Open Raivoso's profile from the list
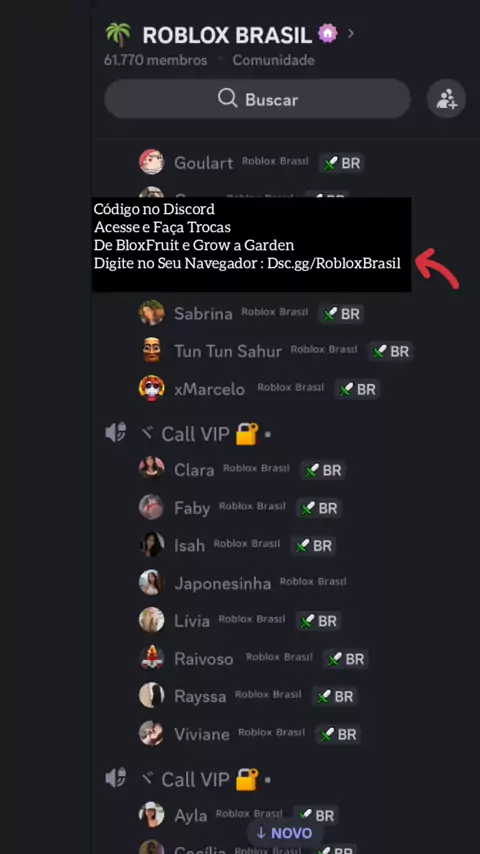This screenshot has height=854, width=480. click(254, 659)
